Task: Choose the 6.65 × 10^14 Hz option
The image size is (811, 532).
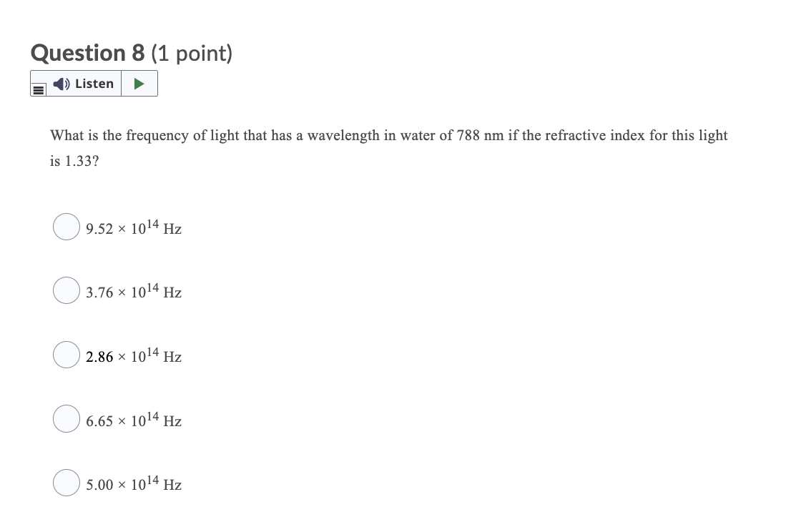Action: (66, 418)
